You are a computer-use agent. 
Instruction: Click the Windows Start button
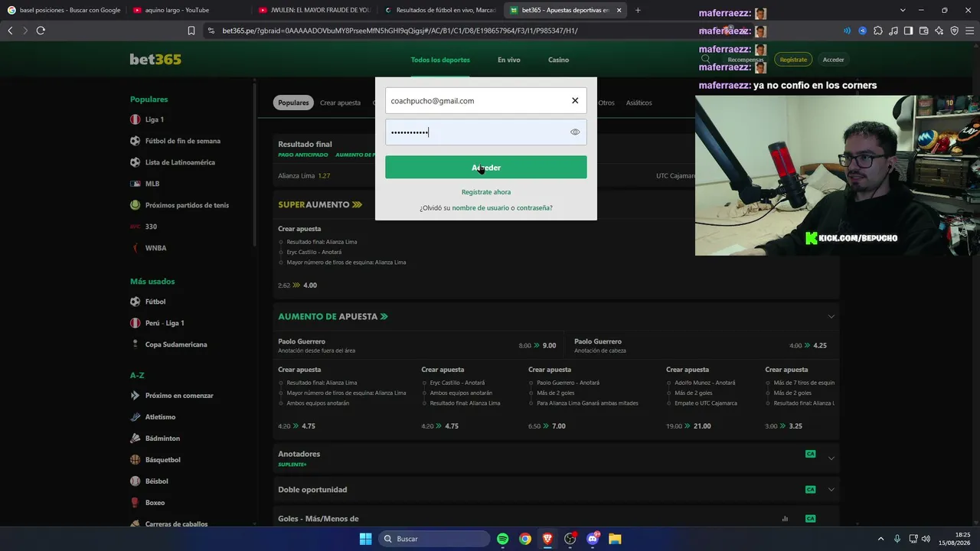[x=365, y=539]
